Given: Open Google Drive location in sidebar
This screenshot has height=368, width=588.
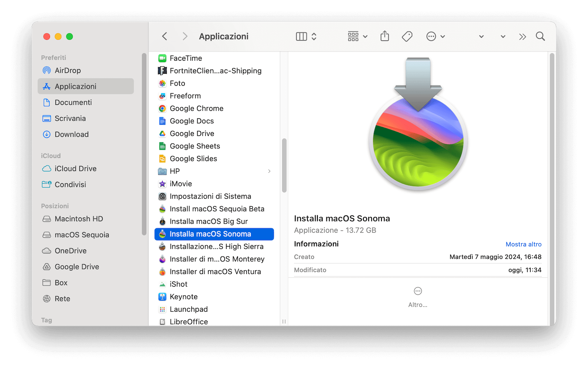Looking at the screenshot, I should pos(86,267).
